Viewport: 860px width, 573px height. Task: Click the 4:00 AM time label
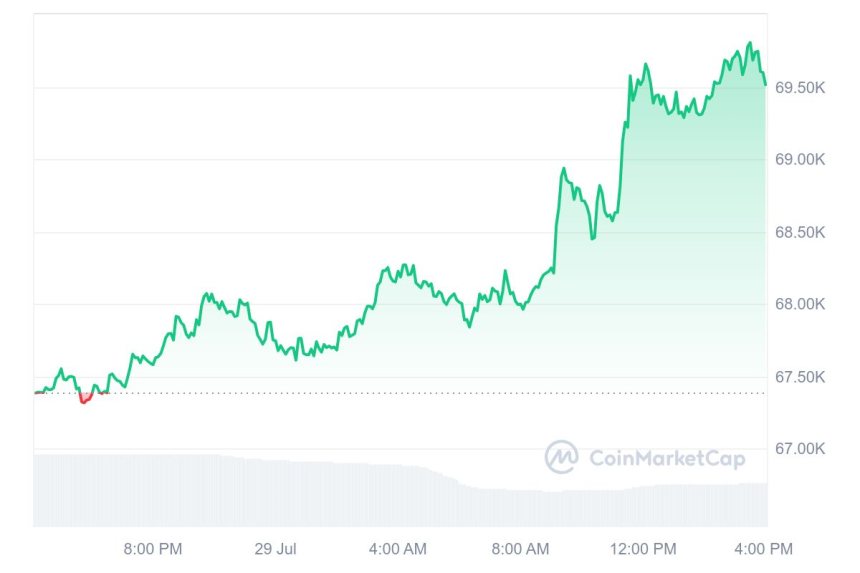[x=397, y=549]
